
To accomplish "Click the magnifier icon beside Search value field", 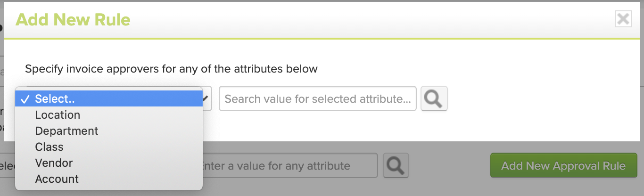I will pyautogui.click(x=434, y=98).
